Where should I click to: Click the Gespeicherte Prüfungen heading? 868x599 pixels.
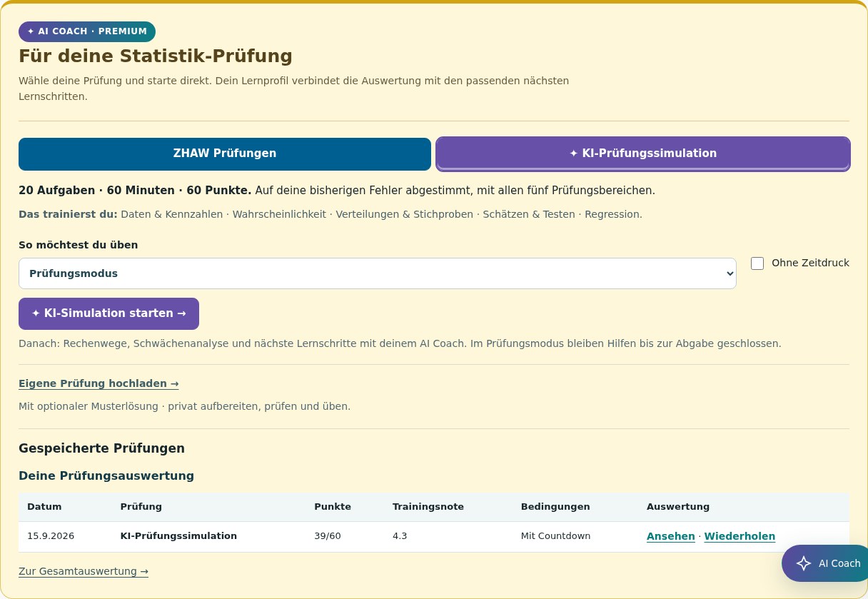coord(101,448)
